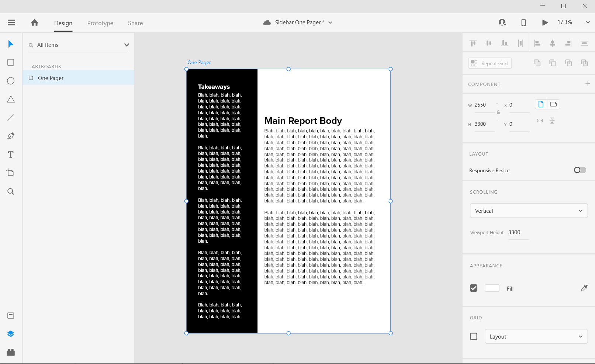Open mobile device preview
The width and height of the screenshot is (595, 364).
pyautogui.click(x=523, y=22)
